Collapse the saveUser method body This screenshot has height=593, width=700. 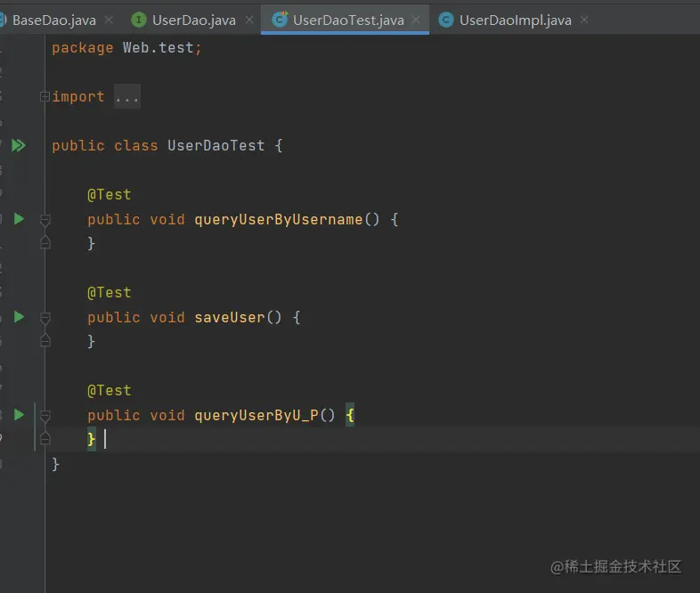coord(45,318)
